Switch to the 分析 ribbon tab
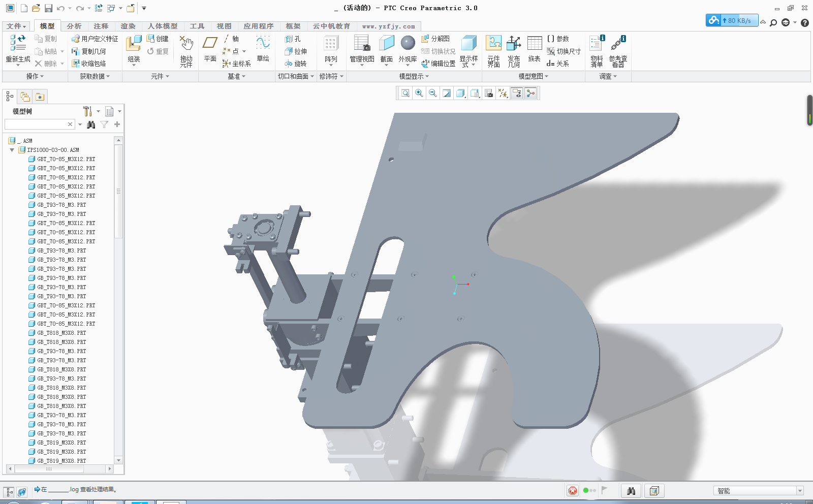This screenshot has width=813, height=504. click(x=74, y=26)
